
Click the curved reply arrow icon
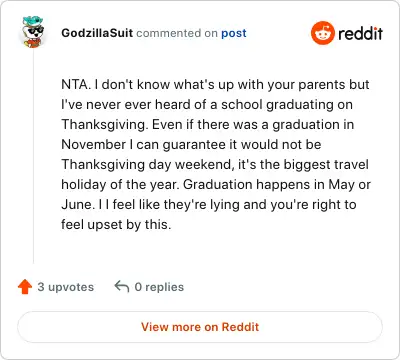pos(122,286)
